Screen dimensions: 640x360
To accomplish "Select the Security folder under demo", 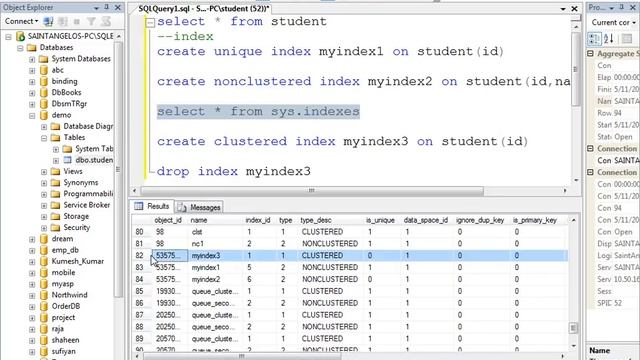I will tap(71, 227).
